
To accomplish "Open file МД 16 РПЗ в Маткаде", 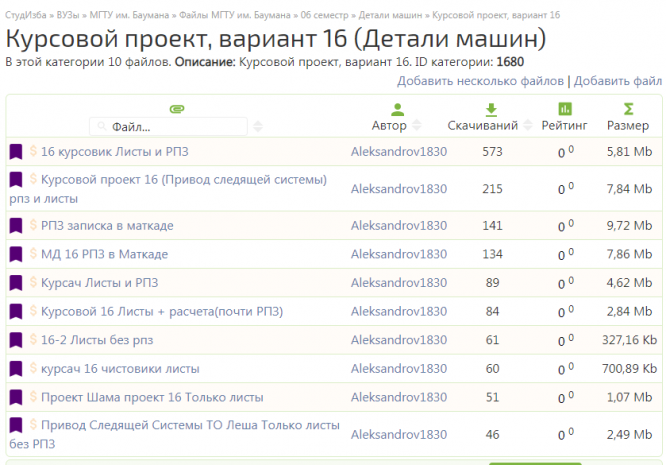I will point(104,254).
